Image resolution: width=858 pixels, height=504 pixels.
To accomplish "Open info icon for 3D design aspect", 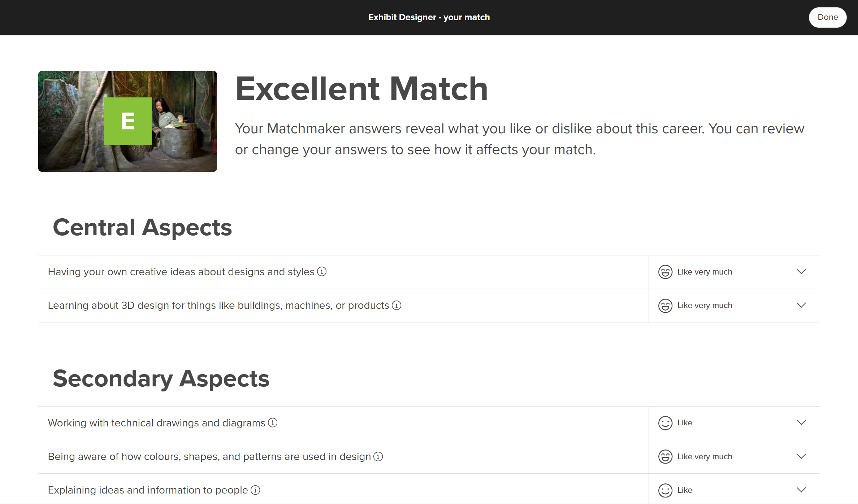I will [x=396, y=306].
